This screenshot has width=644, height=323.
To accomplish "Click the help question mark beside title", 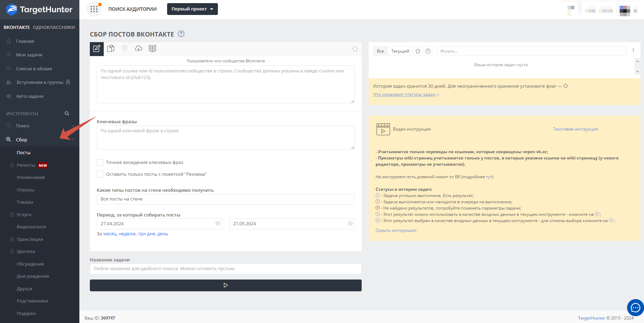I will coord(181,34).
